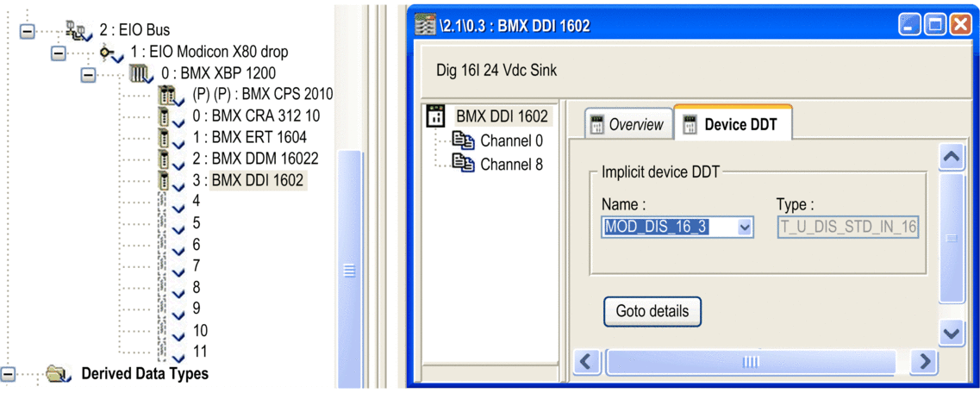This screenshot has height=393, width=980.
Task: Click the scroll up arrow in Device DDT
Action: 952,158
